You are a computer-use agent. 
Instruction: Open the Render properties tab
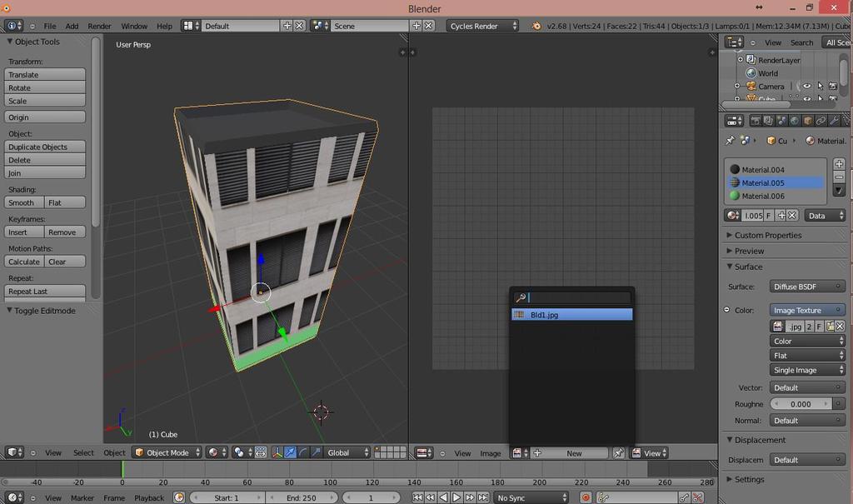pyautogui.click(x=755, y=121)
